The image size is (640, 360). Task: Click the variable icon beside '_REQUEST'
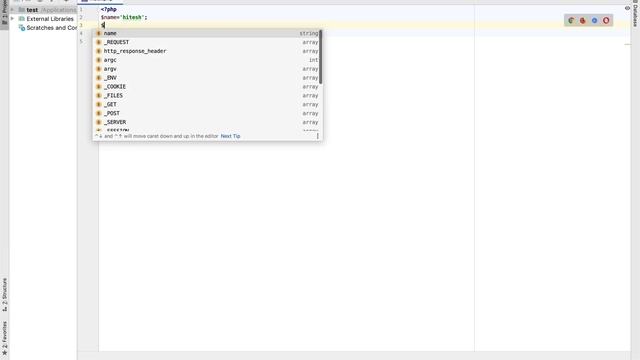point(98,42)
